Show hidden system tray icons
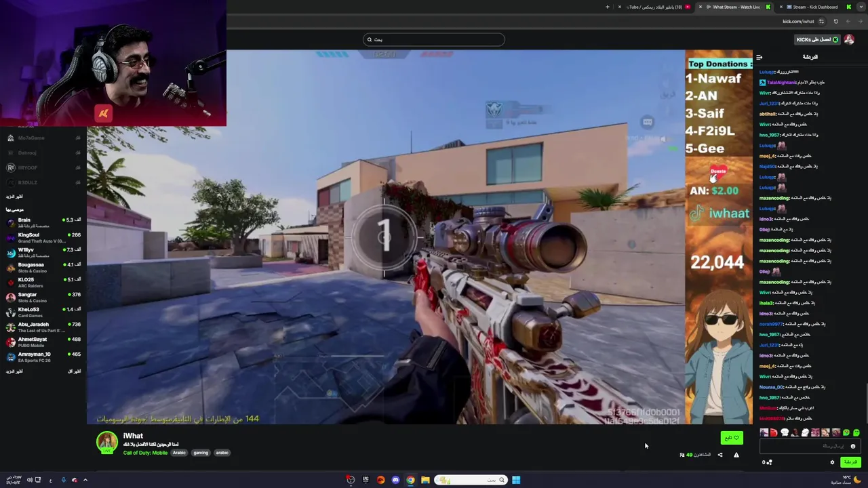The image size is (868, 488). (85, 480)
